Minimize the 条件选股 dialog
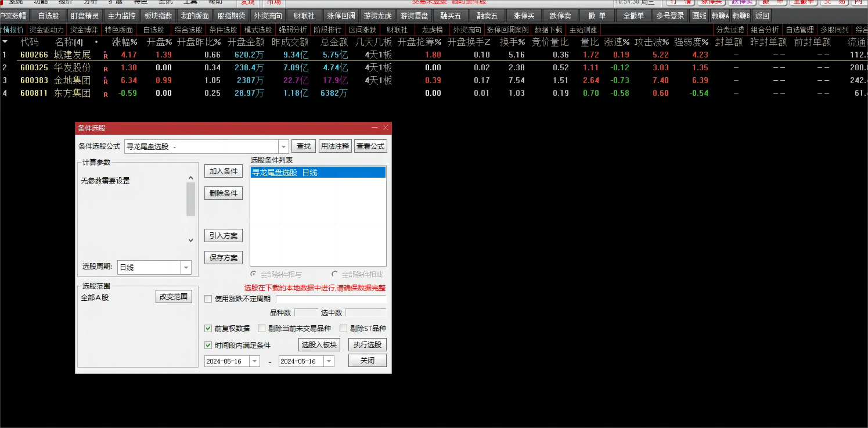Viewport: 868px width, 428px height. (374, 128)
